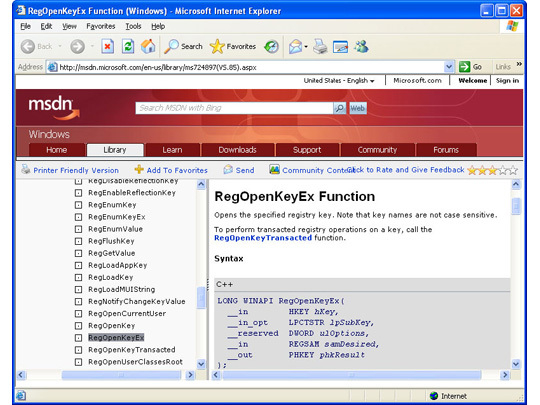Click the Edit page toolbar icon
Screen dimensions: 540x405
[340, 46]
